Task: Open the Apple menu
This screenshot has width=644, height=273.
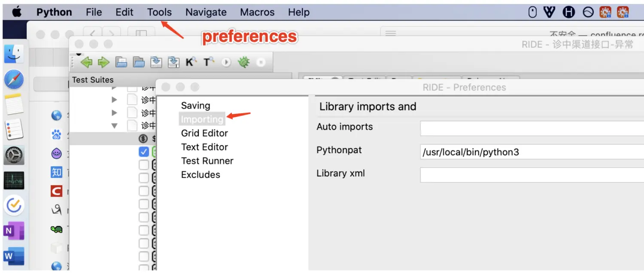Action: pos(17,12)
